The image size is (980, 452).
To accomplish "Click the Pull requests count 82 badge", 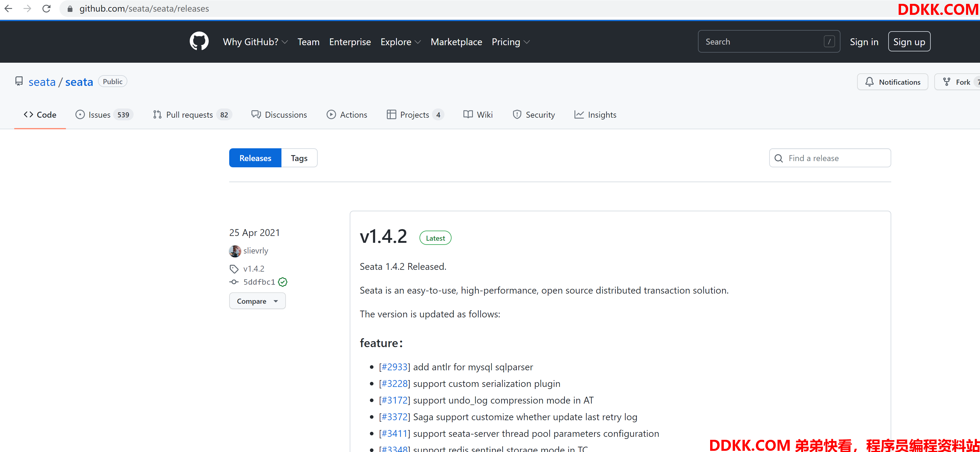I will [224, 115].
